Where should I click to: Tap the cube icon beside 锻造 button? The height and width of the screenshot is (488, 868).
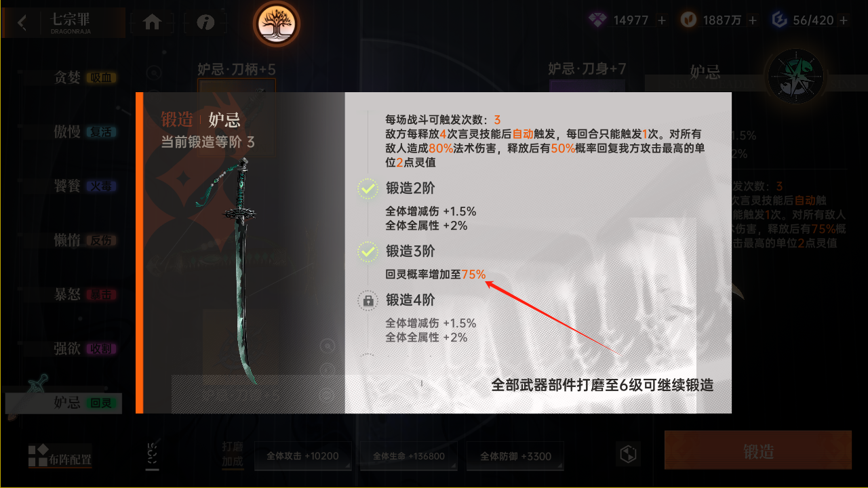628,454
